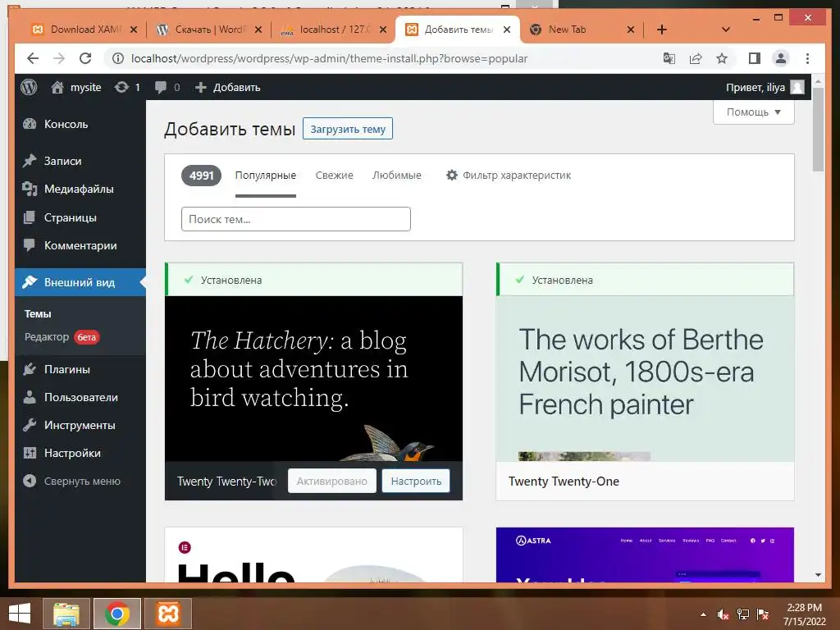Click the Загрузить тему button

(348, 129)
